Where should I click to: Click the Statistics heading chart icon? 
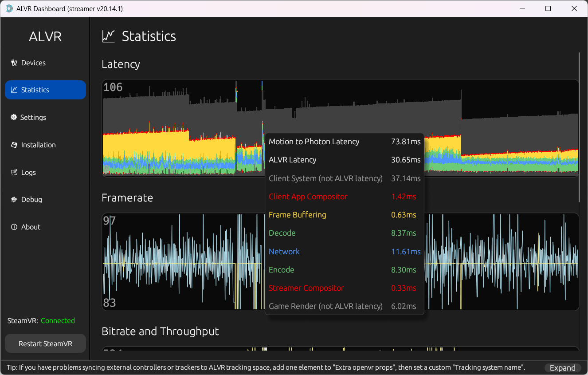click(108, 36)
